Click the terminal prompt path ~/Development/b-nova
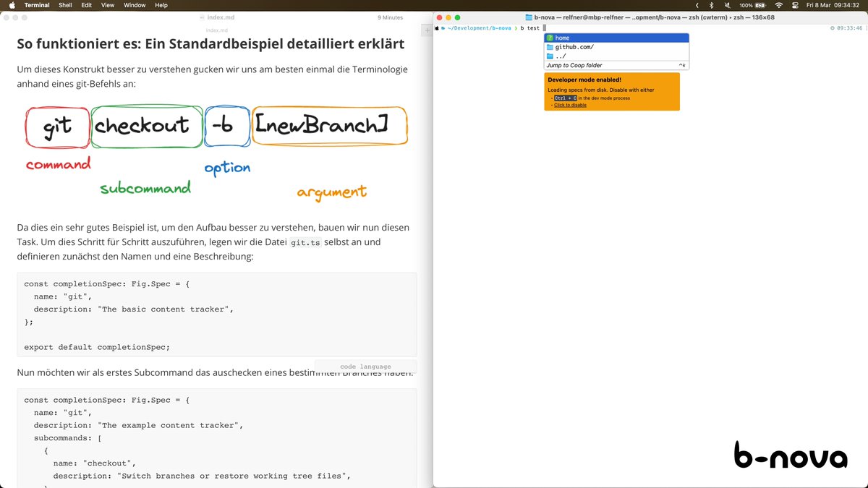Image resolution: width=868 pixels, height=488 pixels. tap(479, 28)
